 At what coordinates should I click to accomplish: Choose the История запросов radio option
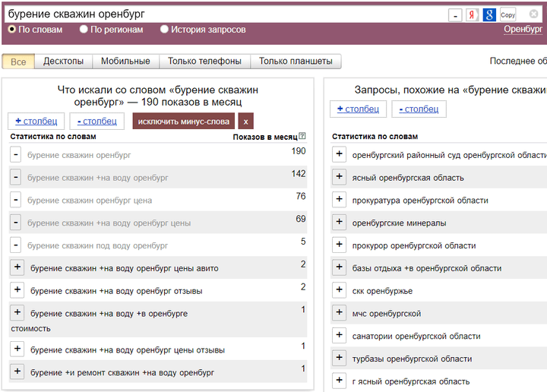pos(165,30)
